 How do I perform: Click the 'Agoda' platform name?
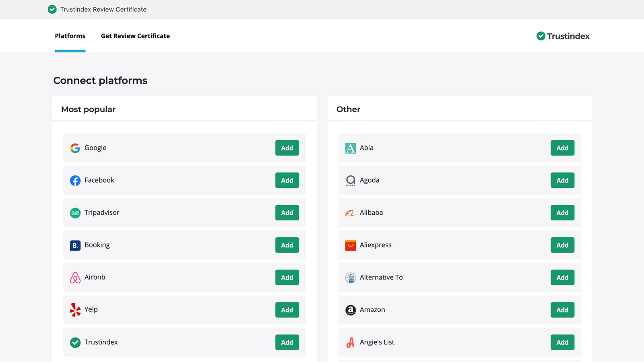(x=369, y=181)
